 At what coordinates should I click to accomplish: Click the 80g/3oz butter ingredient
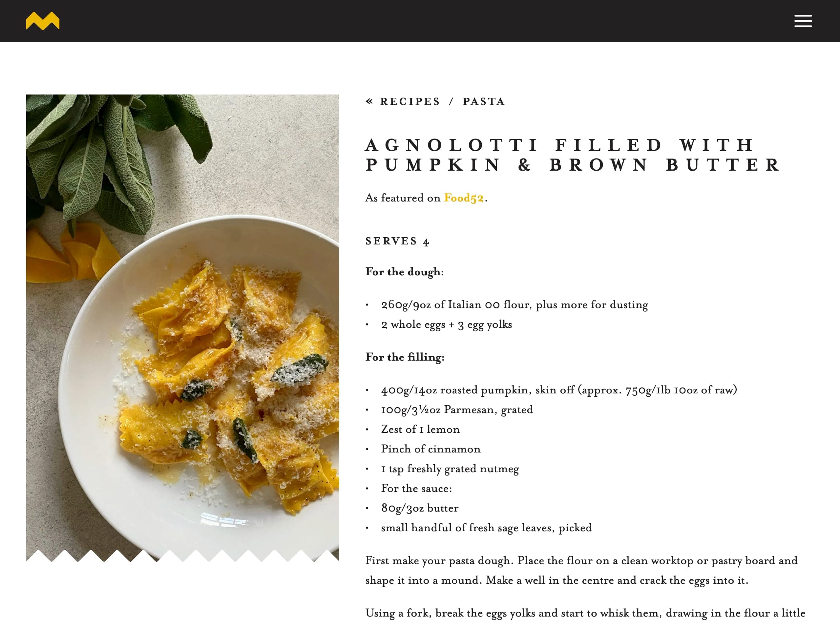[x=420, y=508]
